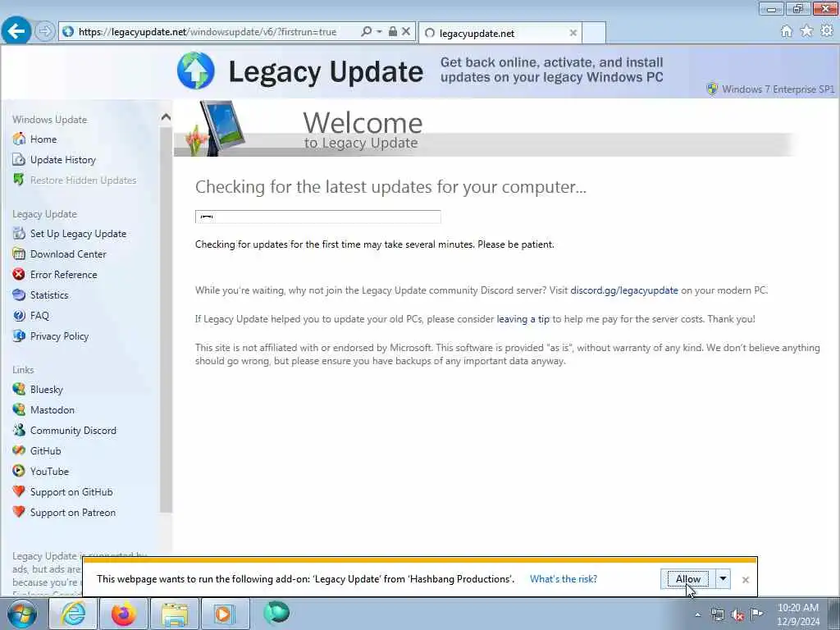Click the Set Up Legacy Update icon
This screenshot has height=630, width=840.
[x=19, y=233]
